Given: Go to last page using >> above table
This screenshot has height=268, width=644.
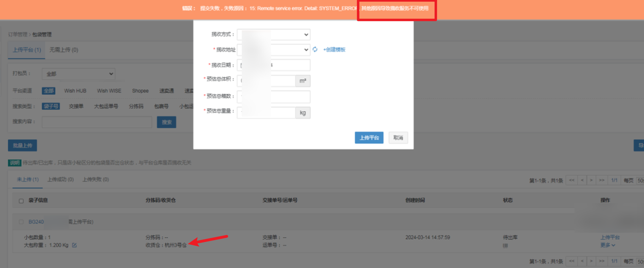Looking at the screenshot, I should click(602, 180).
